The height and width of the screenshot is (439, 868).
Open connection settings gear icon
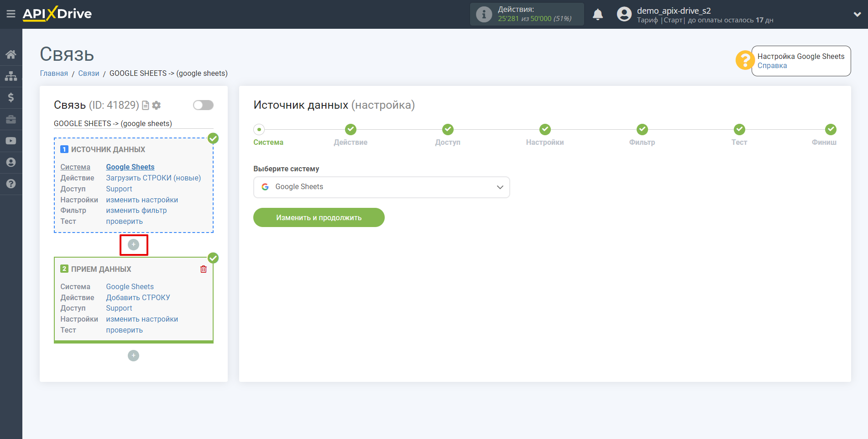[157, 106]
